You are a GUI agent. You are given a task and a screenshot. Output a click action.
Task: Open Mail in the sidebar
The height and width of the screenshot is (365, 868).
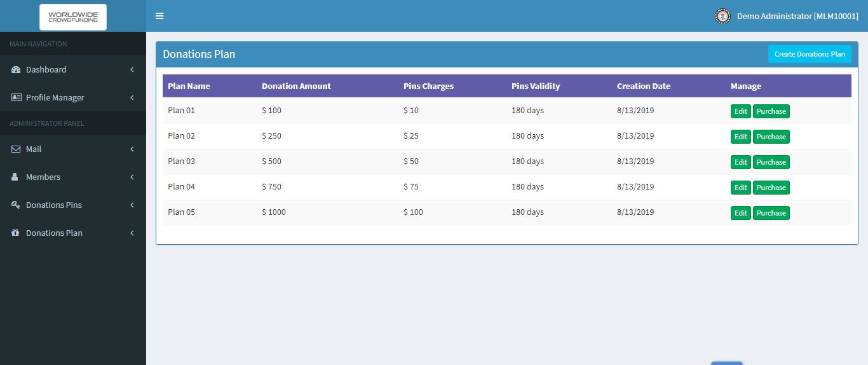[73, 149]
